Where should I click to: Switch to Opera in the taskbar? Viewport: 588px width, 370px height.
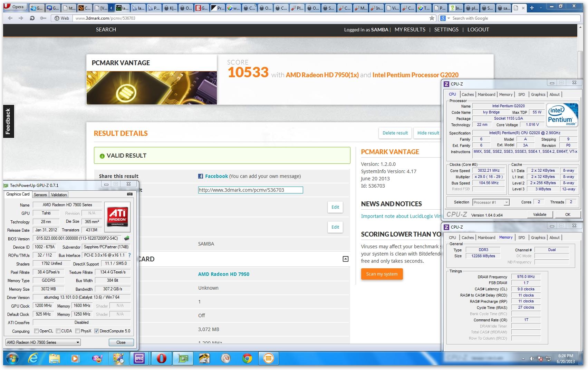161,359
